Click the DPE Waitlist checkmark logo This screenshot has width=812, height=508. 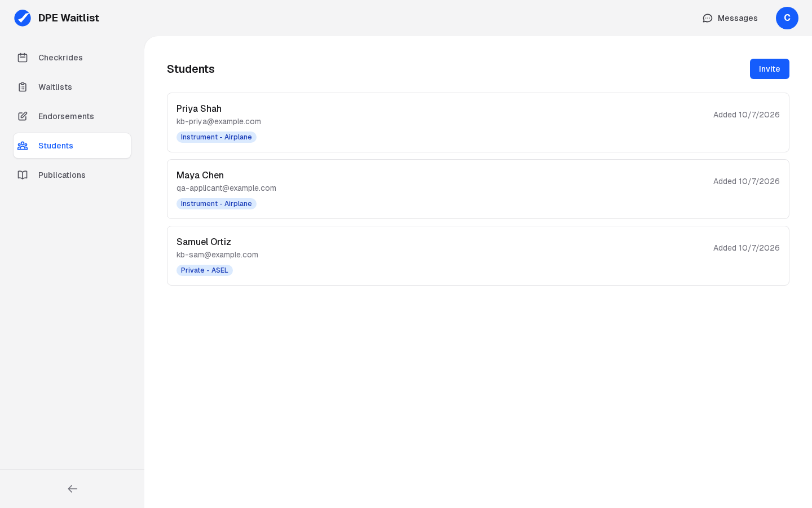tap(23, 18)
